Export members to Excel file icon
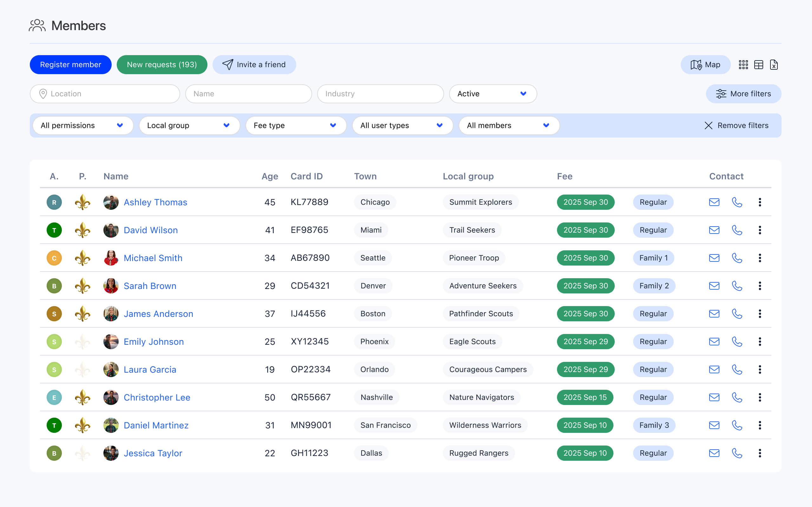 pyautogui.click(x=774, y=65)
